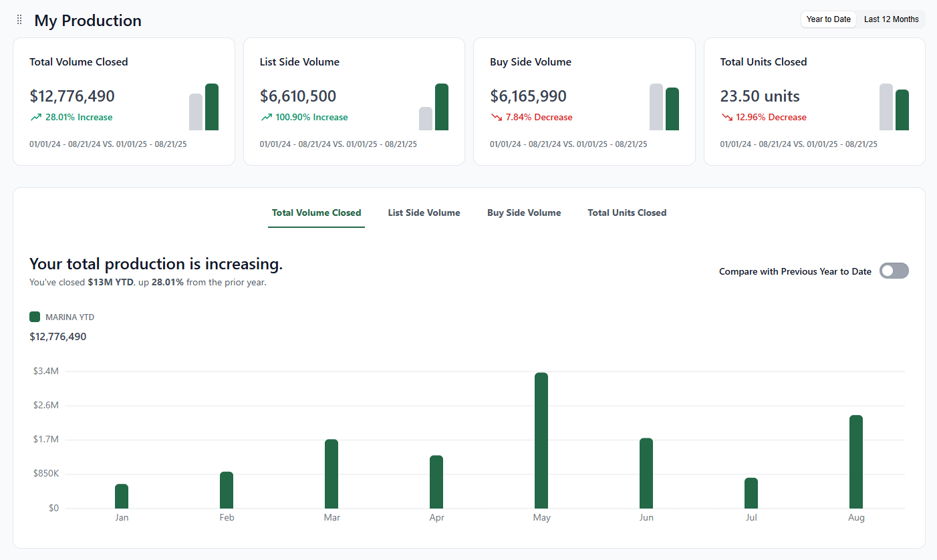Click the Jan label on the x-axis

[122, 517]
